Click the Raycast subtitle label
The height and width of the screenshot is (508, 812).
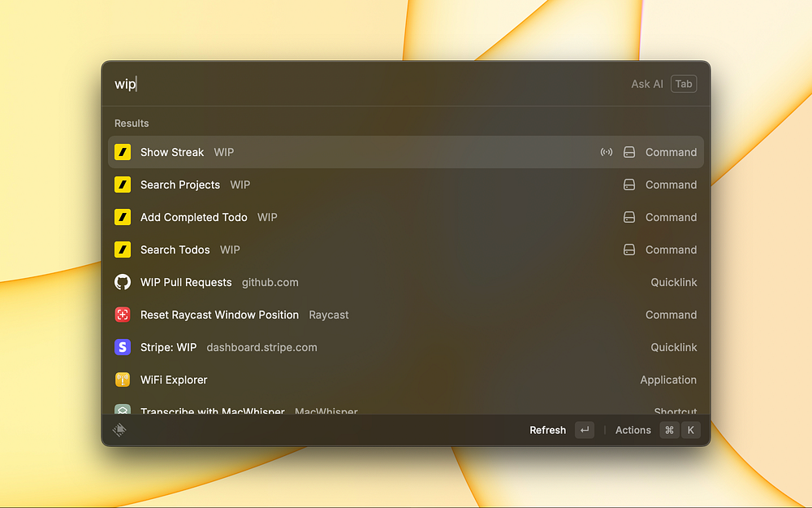point(329,315)
